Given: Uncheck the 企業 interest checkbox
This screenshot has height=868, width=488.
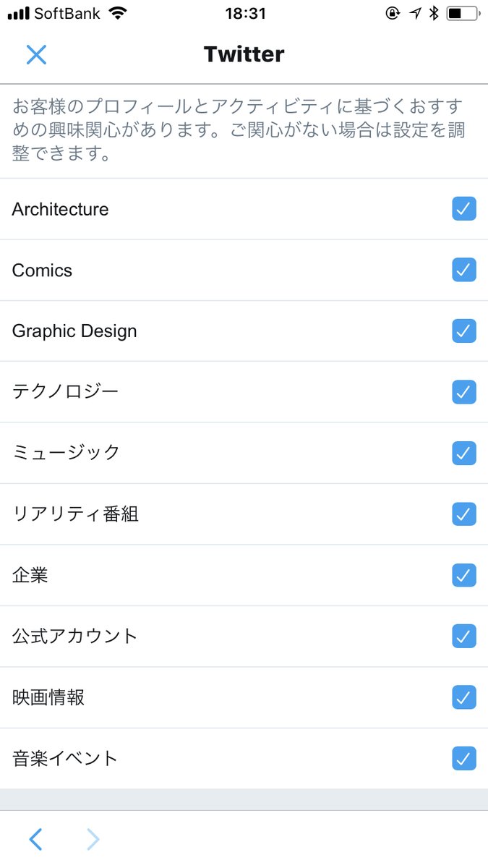Looking at the screenshot, I should click(464, 575).
